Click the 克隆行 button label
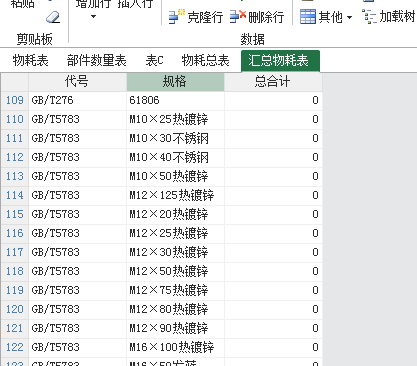This screenshot has width=417, height=366. 205,17
